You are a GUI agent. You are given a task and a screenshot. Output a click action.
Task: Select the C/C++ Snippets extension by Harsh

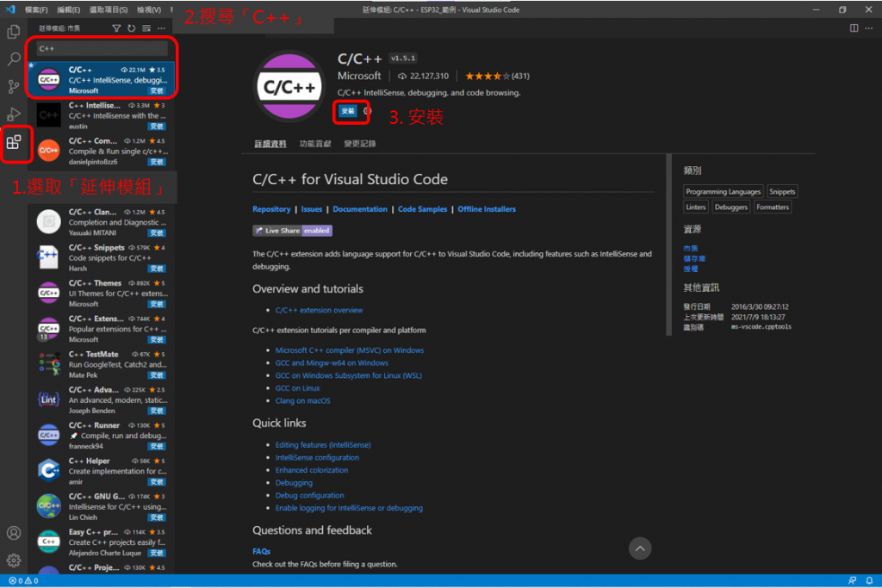(102, 257)
